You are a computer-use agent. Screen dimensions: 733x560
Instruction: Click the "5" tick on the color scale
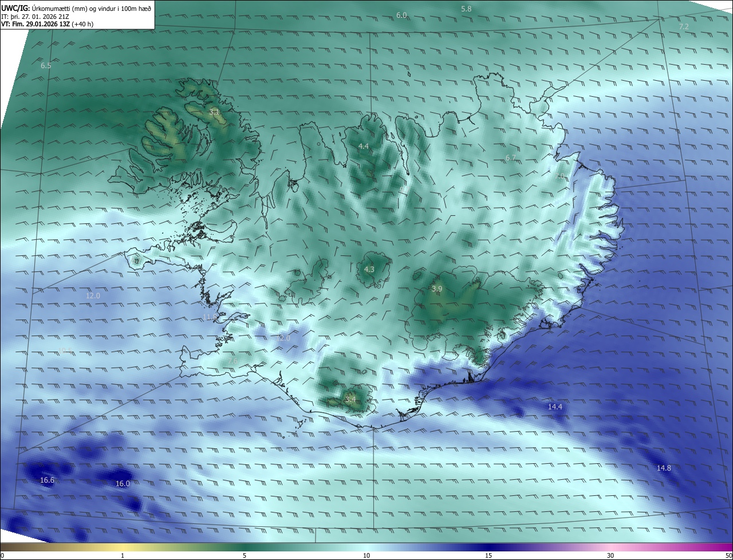(245, 555)
